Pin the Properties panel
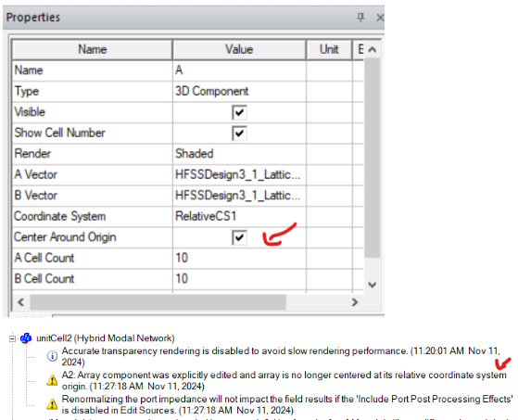The image size is (518, 420). tap(360, 18)
